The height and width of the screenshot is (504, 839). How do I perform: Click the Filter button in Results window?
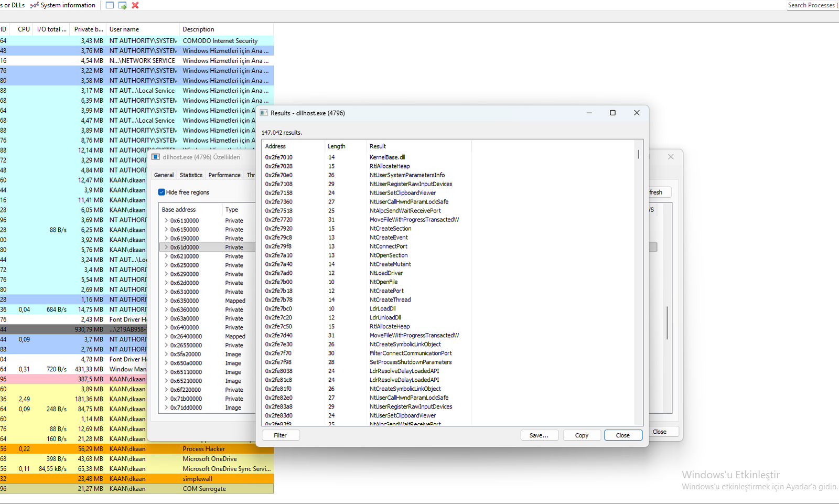tap(281, 435)
